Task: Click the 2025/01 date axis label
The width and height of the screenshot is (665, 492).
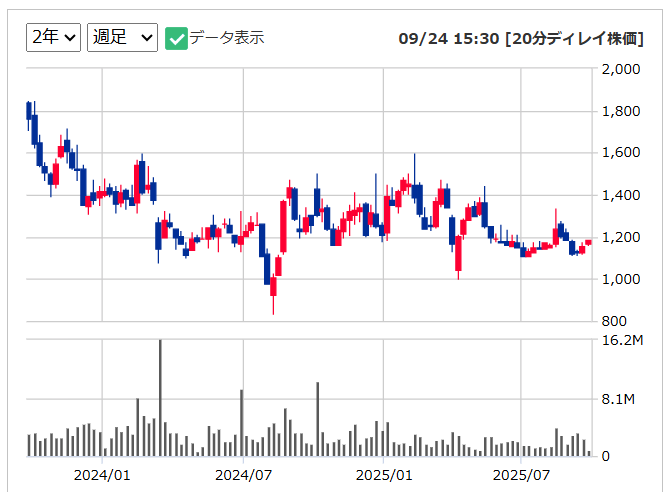Action: (x=384, y=474)
